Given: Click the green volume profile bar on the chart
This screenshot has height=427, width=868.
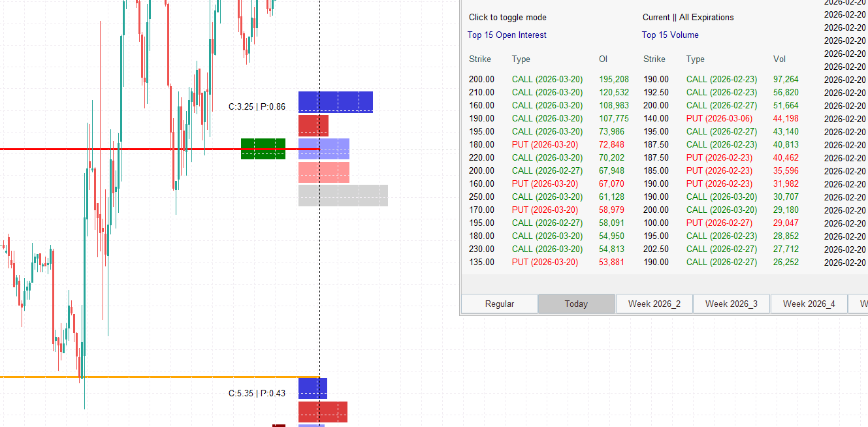Looking at the screenshot, I should (263, 150).
